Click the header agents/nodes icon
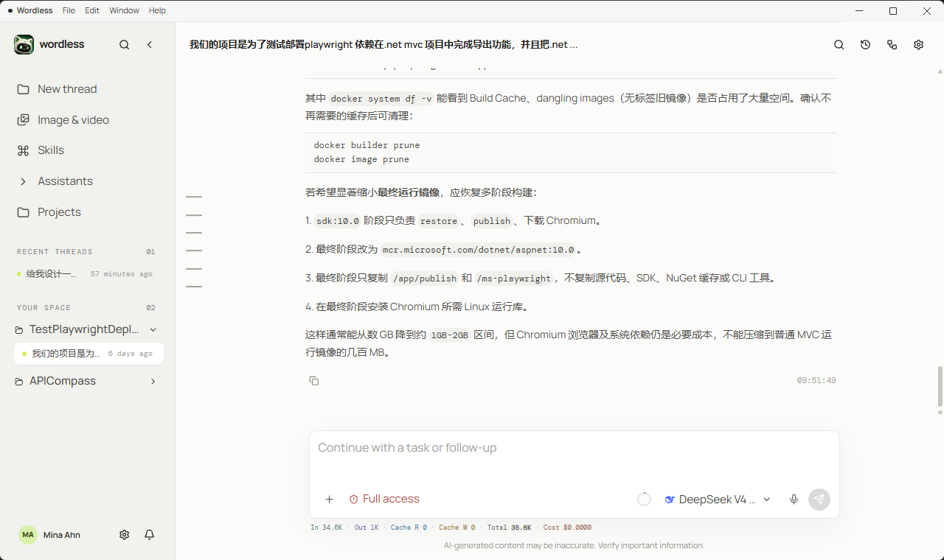The width and height of the screenshot is (944, 560). (x=892, y=45)
